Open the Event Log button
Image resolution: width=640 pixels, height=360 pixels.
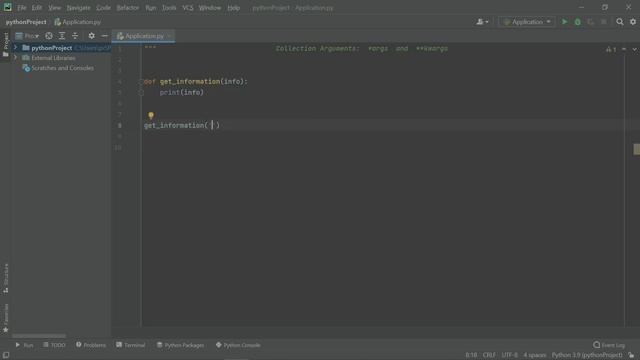[609, 345]
